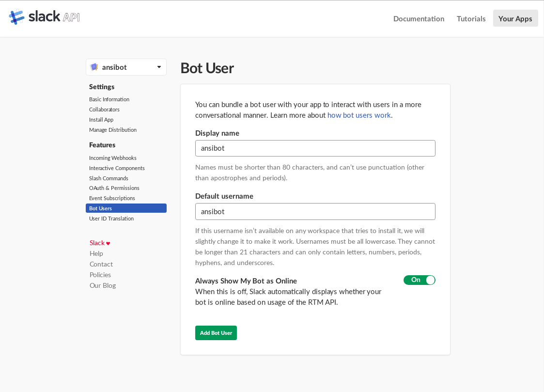The width and height of the screenshot is (544, 392).
Task: Open Your Apps page
Action: (515, 18)
